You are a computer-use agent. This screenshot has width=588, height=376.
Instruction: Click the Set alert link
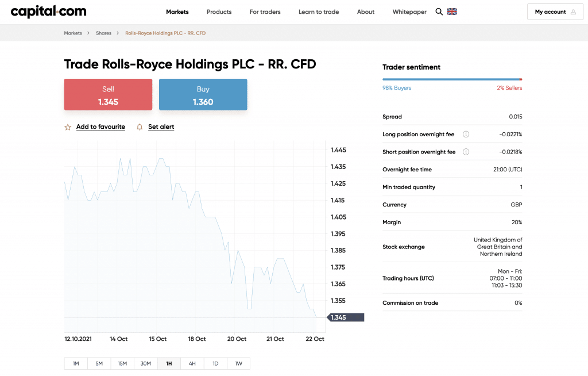tap(161, 127)
